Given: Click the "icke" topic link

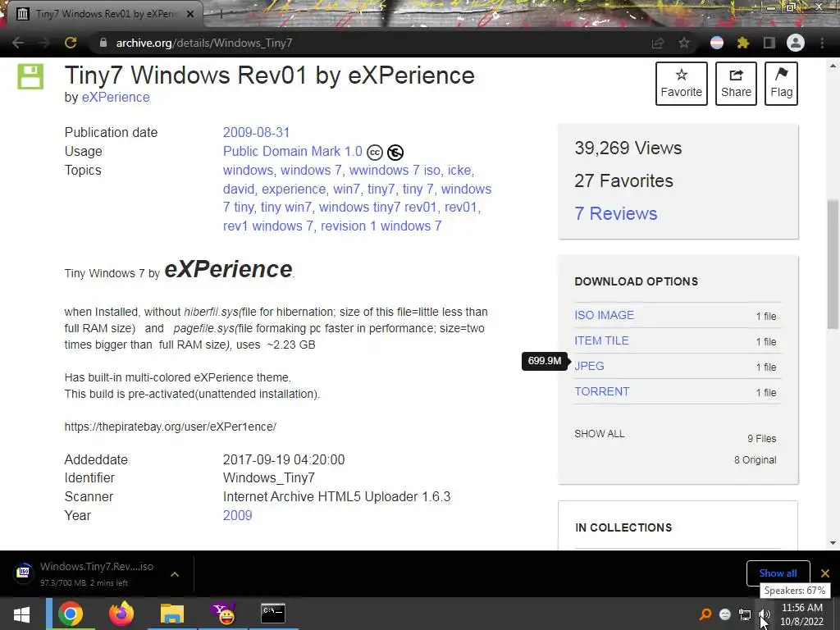Looking at the screenshot, I should [459, 171].
